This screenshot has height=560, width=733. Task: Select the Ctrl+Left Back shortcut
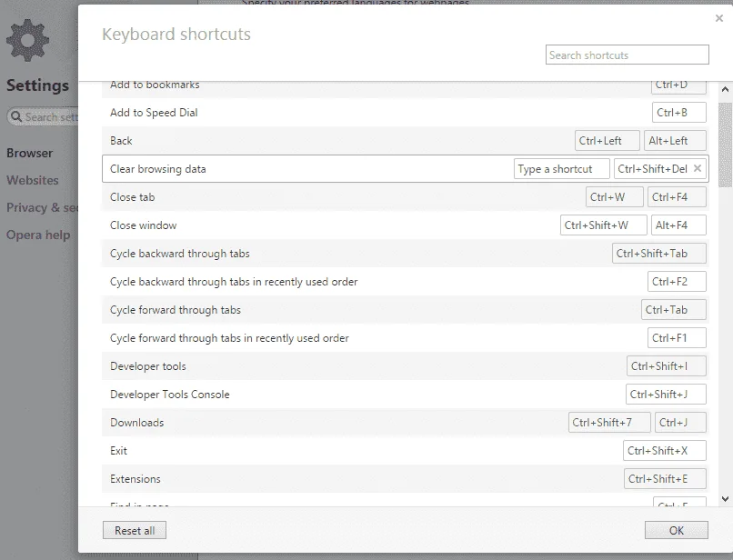607,141
